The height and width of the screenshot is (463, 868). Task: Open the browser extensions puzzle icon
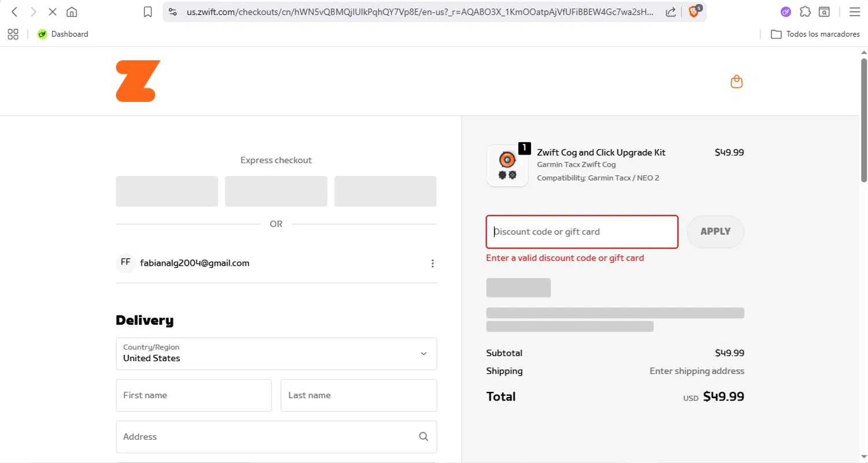(805, 12)
